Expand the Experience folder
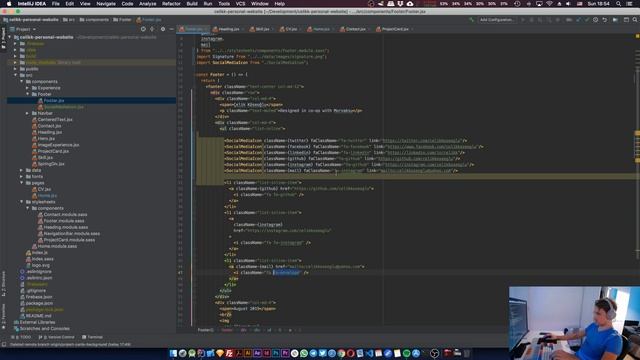 click(28, 88)
